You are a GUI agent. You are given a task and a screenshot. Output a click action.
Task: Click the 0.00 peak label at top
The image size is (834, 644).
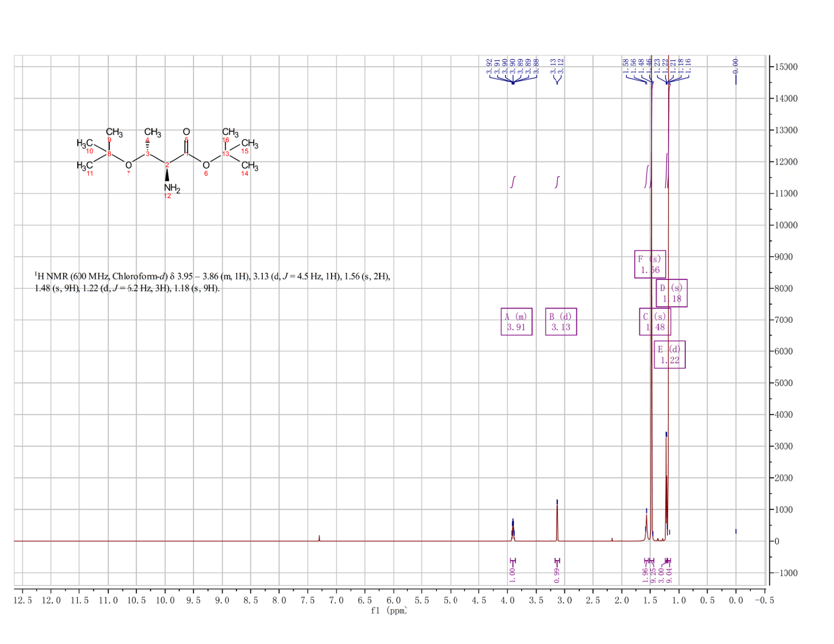[735, 65]
